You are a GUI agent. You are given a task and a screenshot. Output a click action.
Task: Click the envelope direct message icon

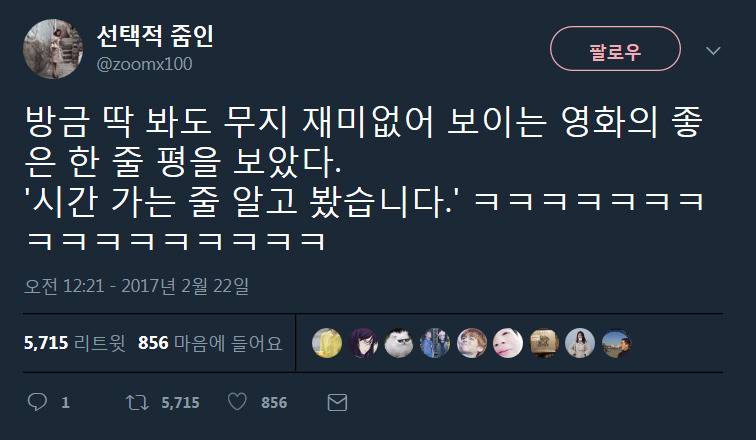pos(337,402)
